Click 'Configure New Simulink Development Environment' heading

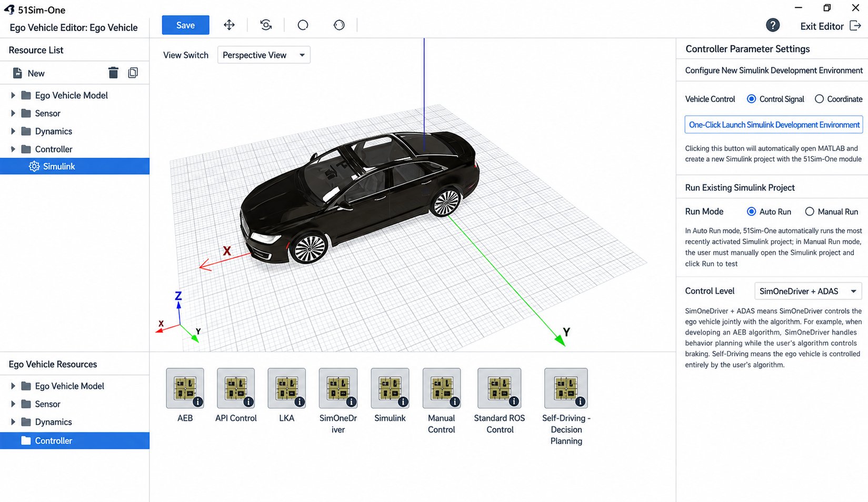(x=774, y=71)
